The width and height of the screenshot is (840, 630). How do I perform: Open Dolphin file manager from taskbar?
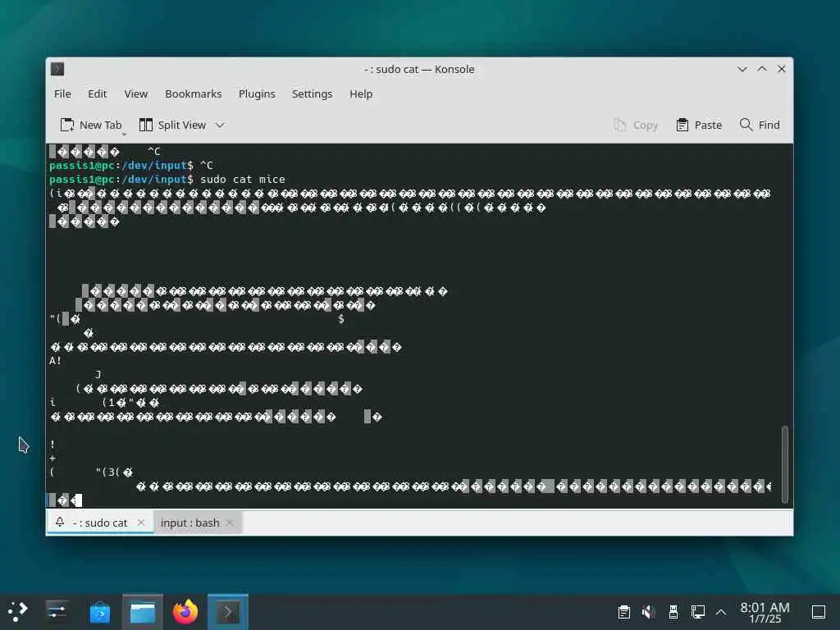(143, 612)
